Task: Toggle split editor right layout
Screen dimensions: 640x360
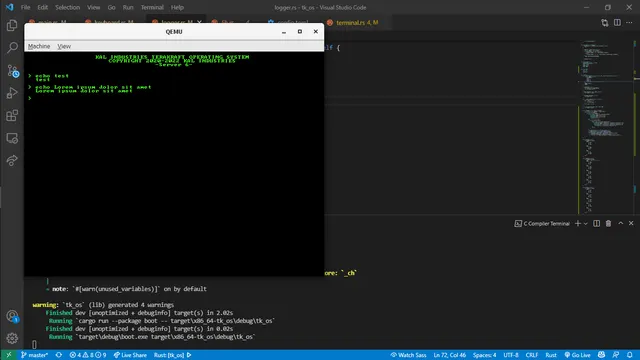Action: 617,22
